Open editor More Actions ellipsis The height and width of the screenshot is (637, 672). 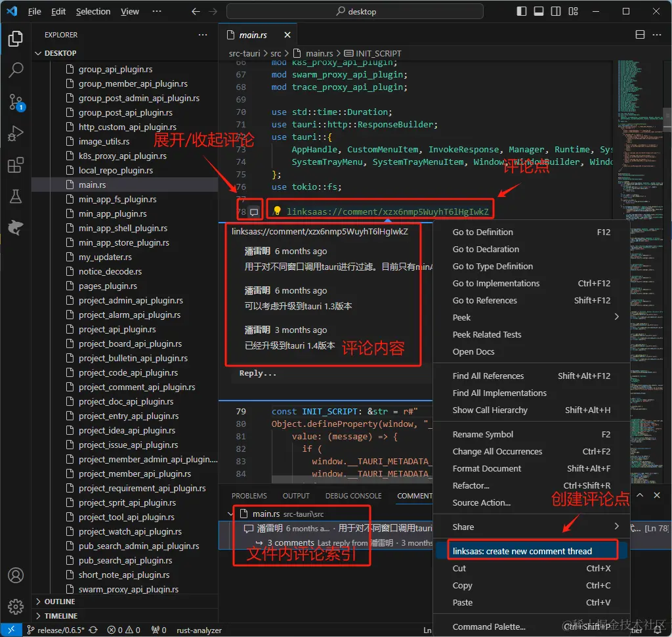[656, 35]
